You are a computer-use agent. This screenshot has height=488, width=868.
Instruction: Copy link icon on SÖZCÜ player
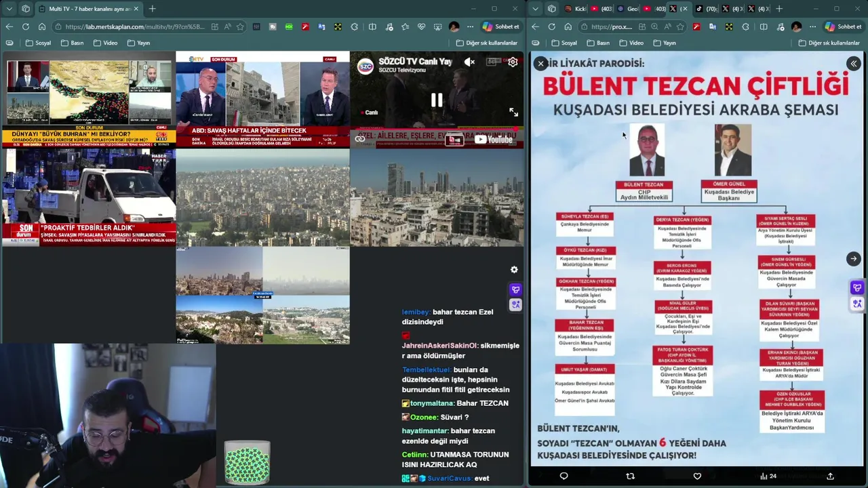pos(360,139)
